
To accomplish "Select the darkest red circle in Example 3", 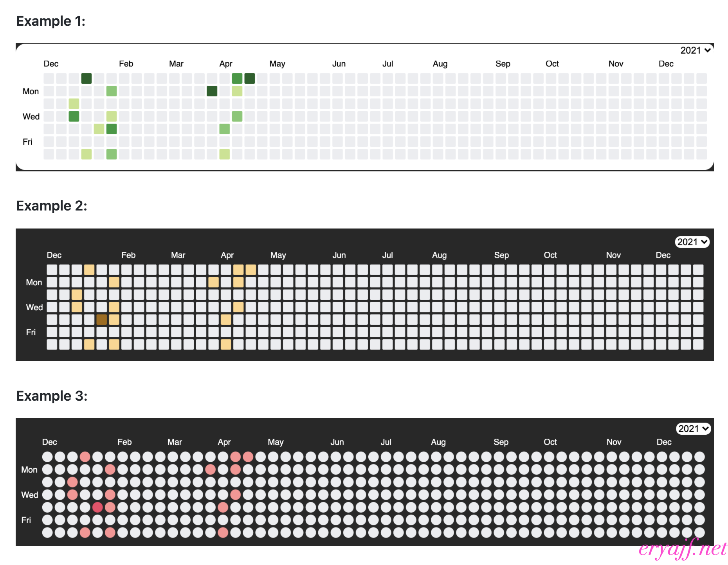I will tap(97, 507).
